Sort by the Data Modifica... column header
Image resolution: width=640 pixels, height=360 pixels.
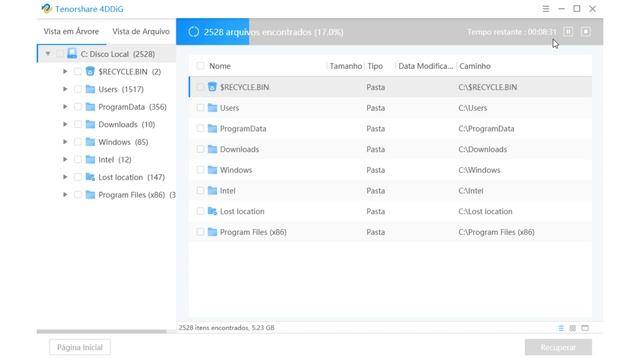coord(425,66)
